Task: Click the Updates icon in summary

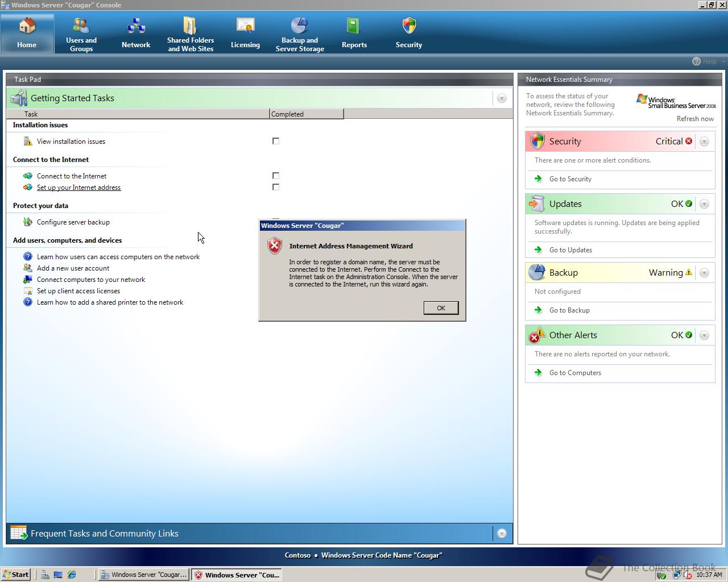Action: coord(537,203)
